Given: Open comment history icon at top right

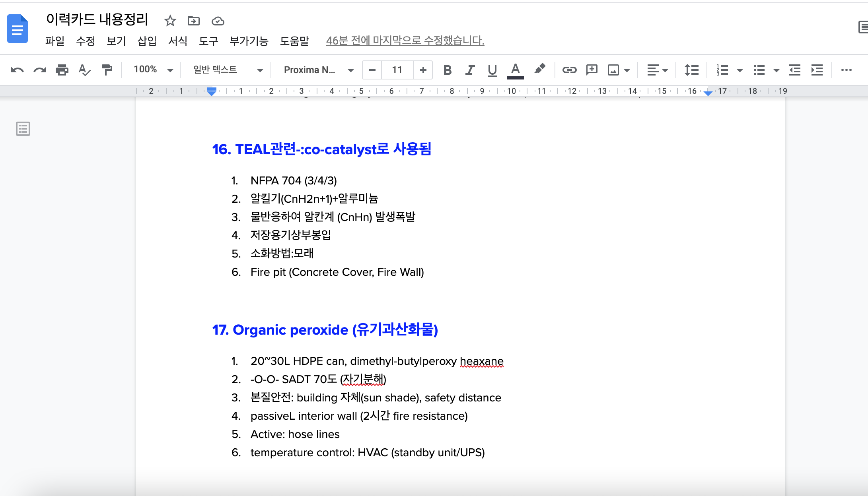Looking at the screenshot, I should [862, 27].
